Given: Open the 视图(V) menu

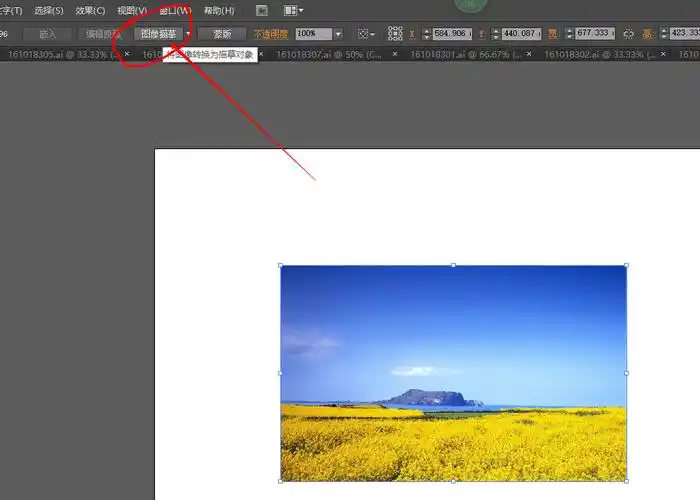Looking at the screenshot, I should pyautogui.click(x=132, y=11).
